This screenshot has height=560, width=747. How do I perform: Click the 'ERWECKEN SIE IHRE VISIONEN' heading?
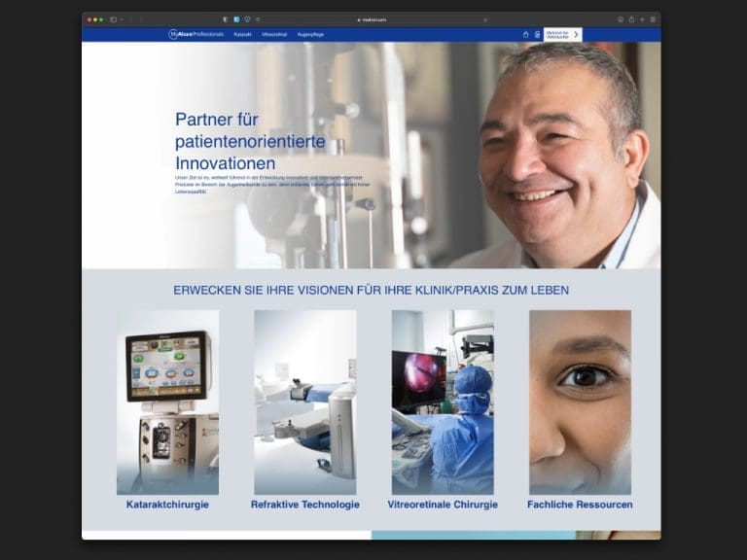[372, 290]
